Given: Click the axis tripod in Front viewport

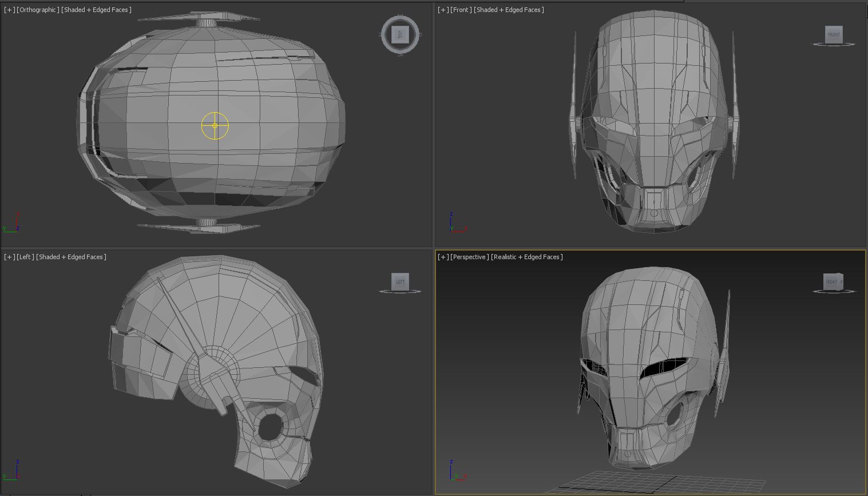Looking at the screenshot, I should click(458, 222).
